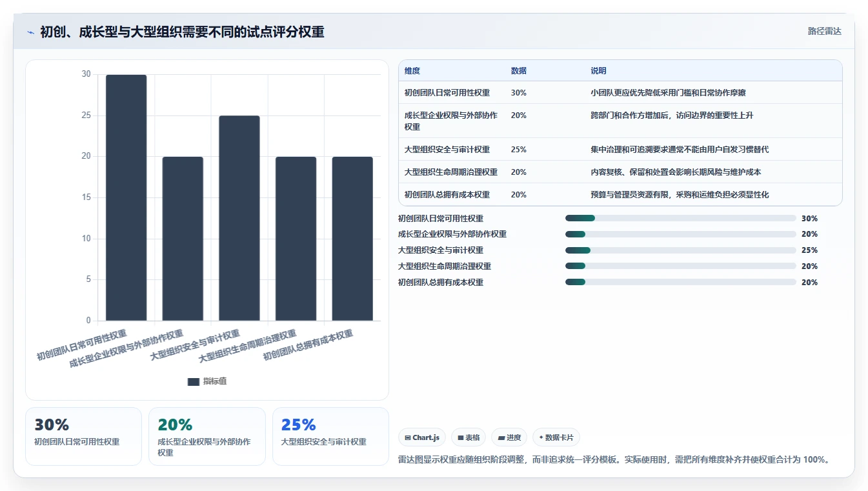Select the 进度 chip
This screenshot has width=868, height=491.
click(x=509, y=437)
